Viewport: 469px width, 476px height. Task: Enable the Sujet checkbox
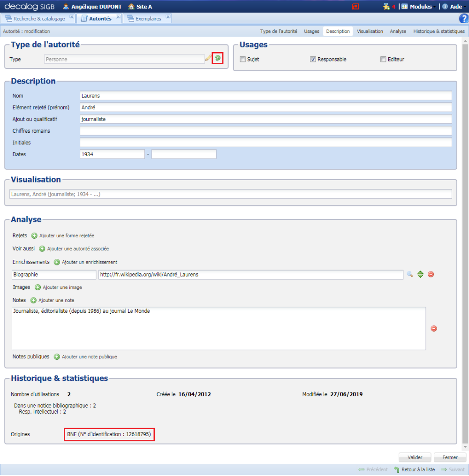coord(242,59)
